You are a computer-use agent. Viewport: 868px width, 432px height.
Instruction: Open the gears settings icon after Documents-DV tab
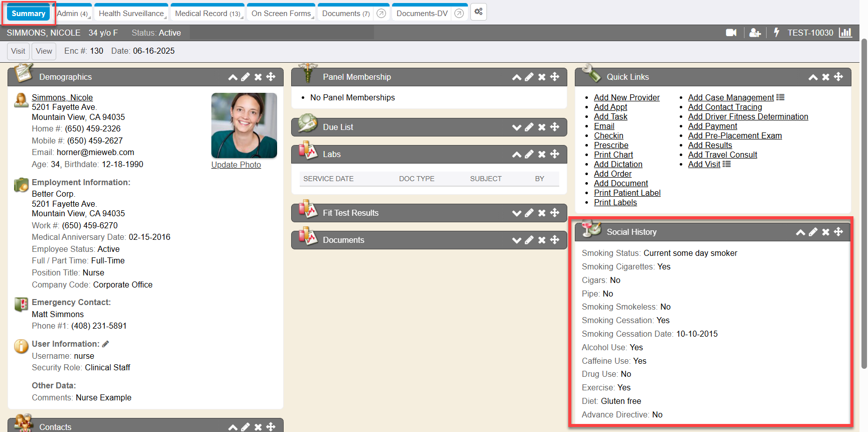coord(478,12)
